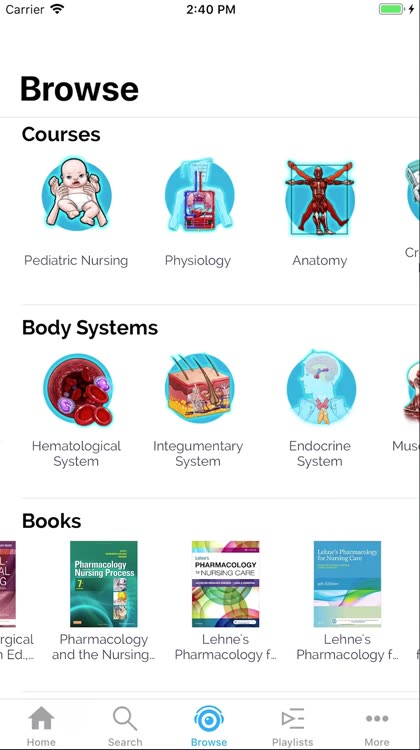The height and width of the screenshot is (750, 420).
Task: Click the Endocrine System label text
Action: click(320, 453)
